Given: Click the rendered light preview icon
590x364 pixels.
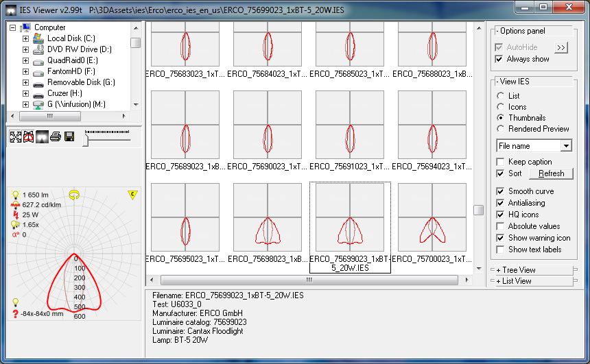Looking at the screenshot, I should pos(42,137).
